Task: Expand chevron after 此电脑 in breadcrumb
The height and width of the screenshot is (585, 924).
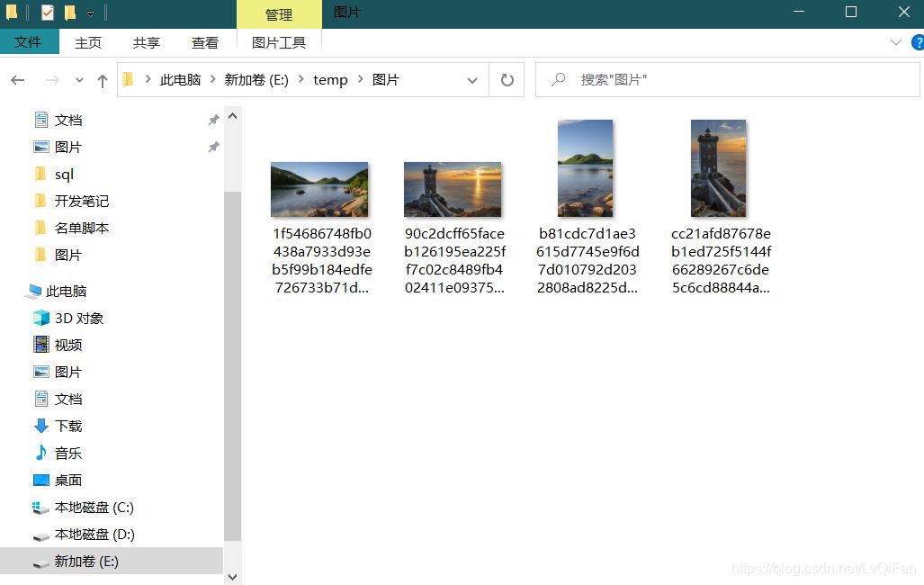Action: point(212,79)
